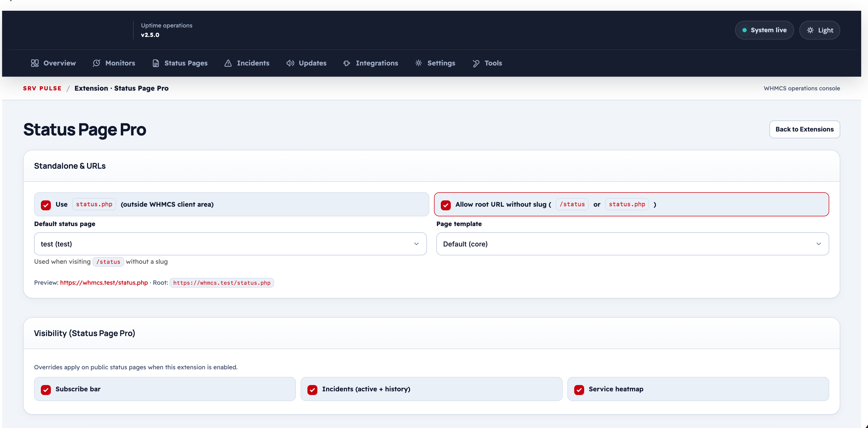Select the Integrations menu item
This screenshot has width=868, height=428.
(371, 63)
